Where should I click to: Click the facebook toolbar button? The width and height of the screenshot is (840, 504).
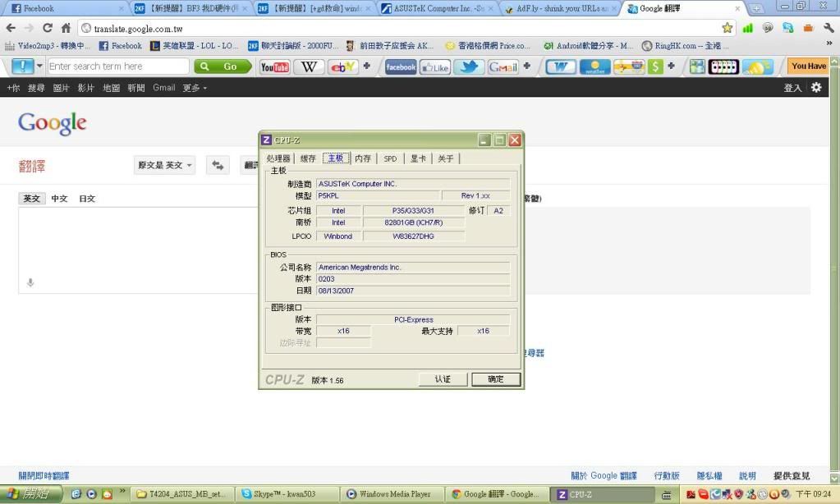coord(401,67)
